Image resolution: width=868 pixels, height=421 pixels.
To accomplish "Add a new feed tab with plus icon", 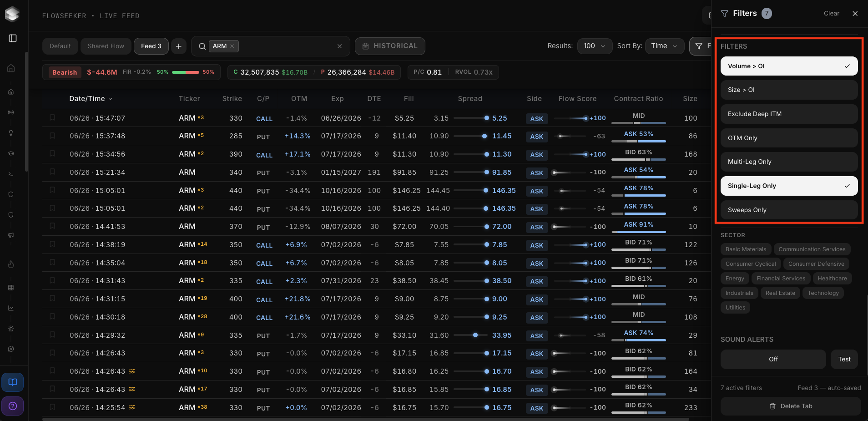I will (179, 46).
